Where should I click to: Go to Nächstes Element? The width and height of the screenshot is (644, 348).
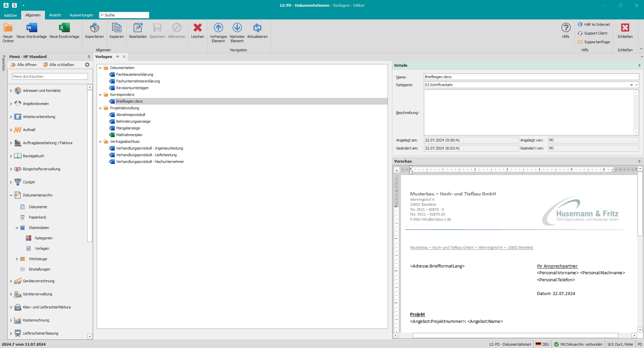pyautogui.click(x=237, y=28)
